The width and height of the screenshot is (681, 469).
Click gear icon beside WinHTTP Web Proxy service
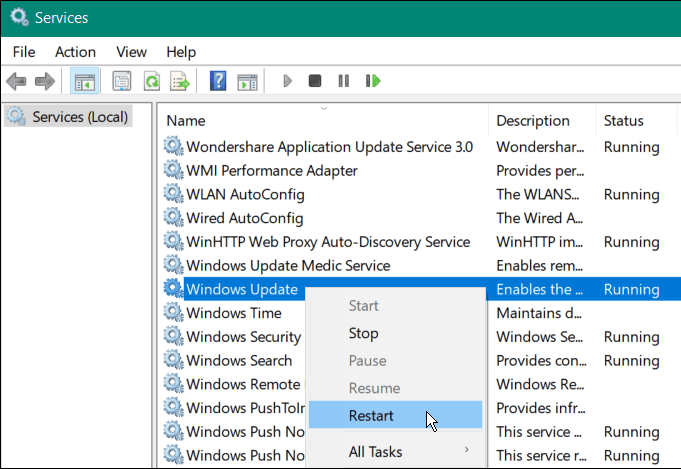pos(173,241)
